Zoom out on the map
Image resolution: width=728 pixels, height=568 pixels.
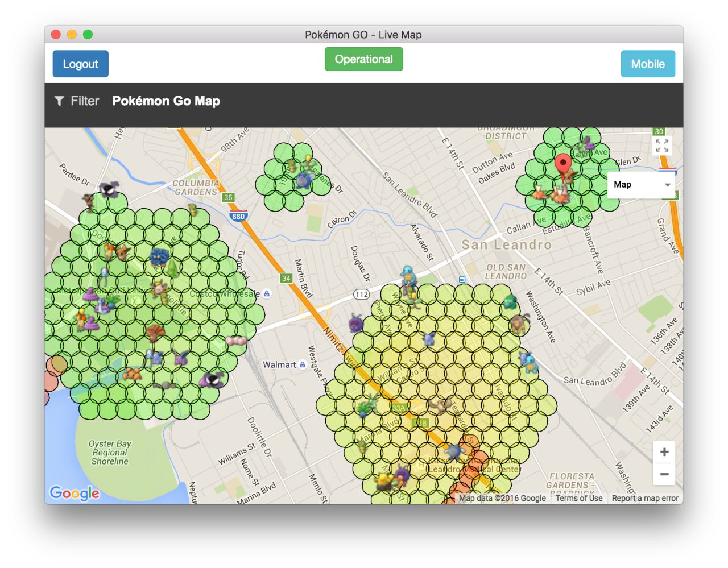(664, 474)
